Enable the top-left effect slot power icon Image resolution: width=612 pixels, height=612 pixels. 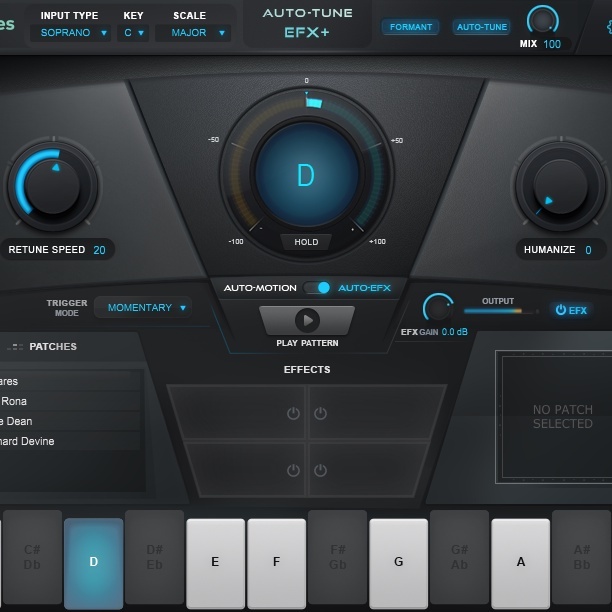[293, 413]
